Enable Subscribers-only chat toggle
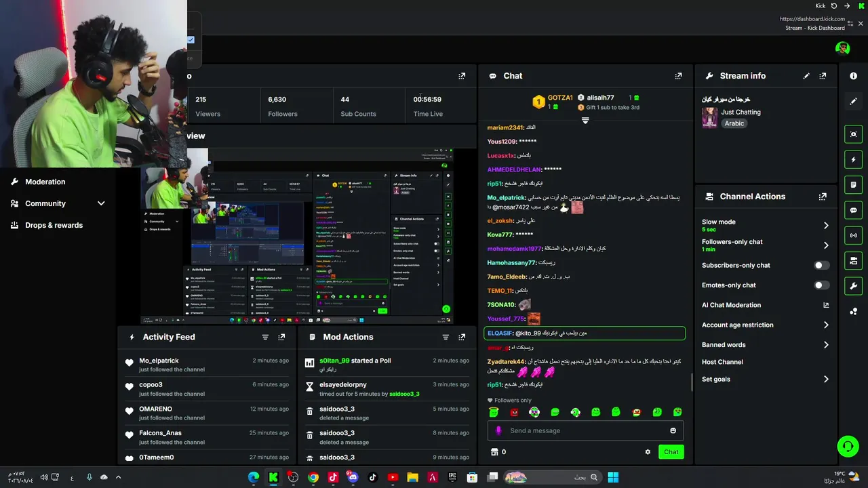The width and height of the screenshot is (868, 488). click(x=821, y=266)
